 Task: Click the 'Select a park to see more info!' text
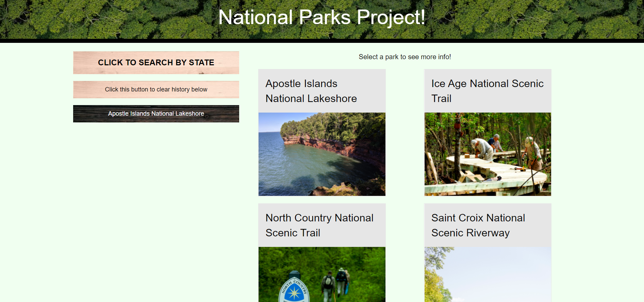(x=404, y=57)
